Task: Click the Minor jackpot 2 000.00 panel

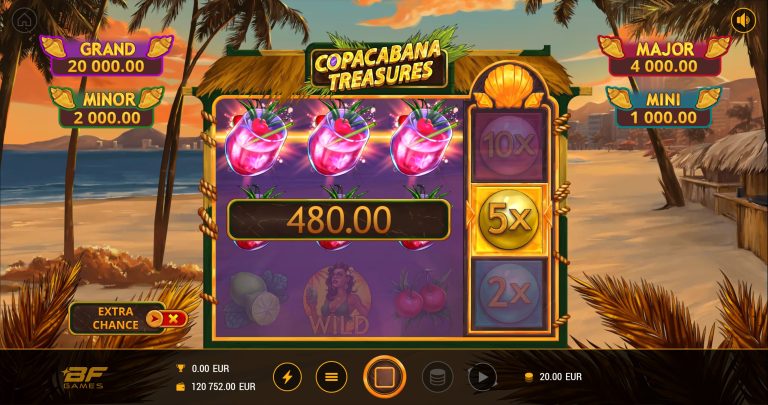Action: (107, 108)
